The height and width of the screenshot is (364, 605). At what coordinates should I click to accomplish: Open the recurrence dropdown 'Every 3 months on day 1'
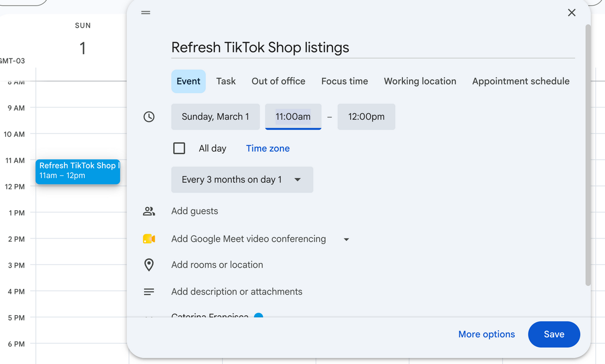pos(242,179)
